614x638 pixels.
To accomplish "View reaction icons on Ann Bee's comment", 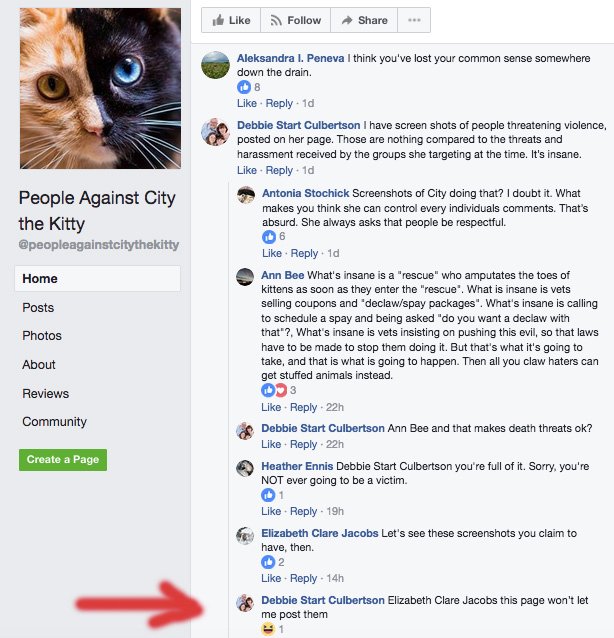I will tap(274, 390).
